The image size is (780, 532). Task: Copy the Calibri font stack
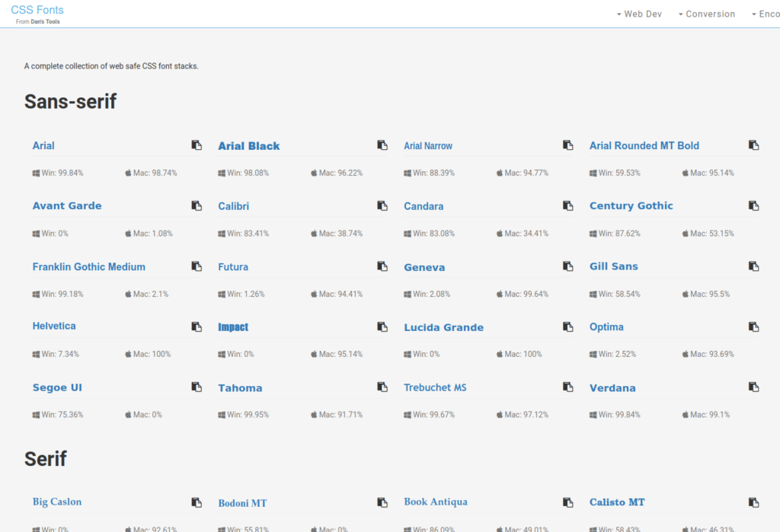click(382, 205)
